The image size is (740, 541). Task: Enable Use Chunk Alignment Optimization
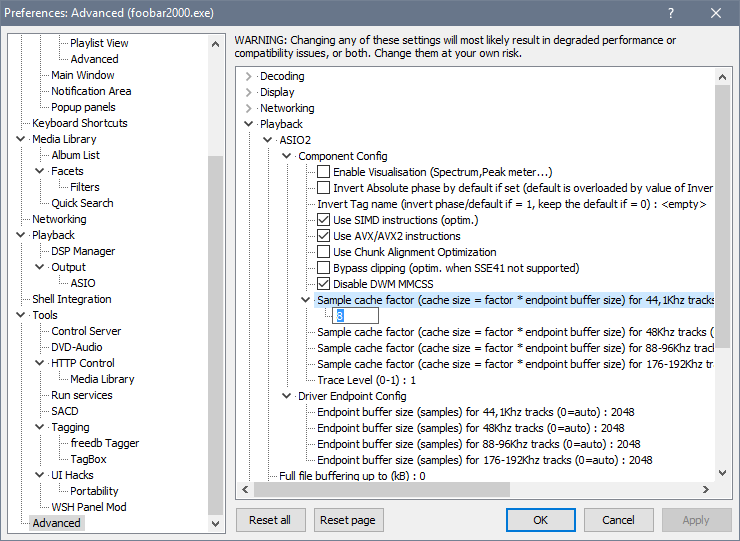pos(323,252)
